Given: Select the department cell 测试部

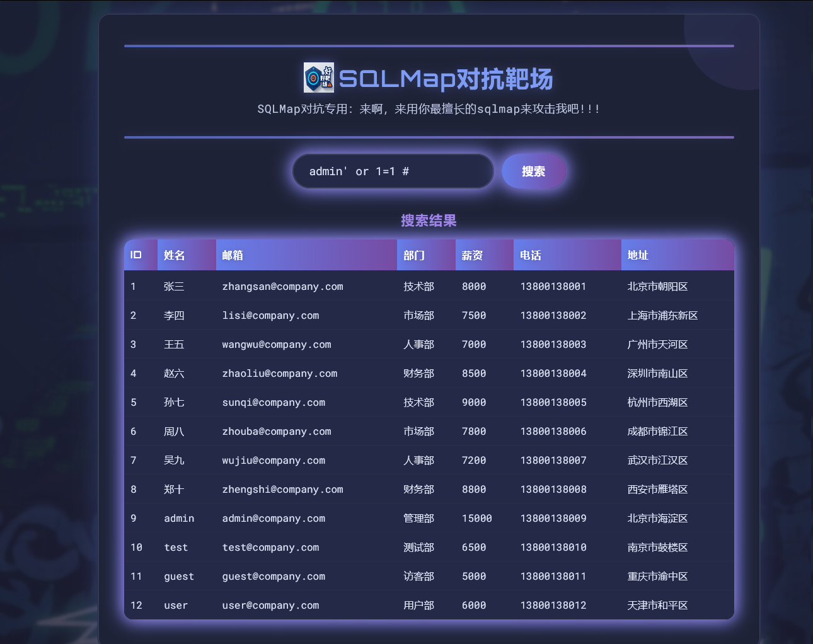Looking at the screenshot, I should pos(419,548).
